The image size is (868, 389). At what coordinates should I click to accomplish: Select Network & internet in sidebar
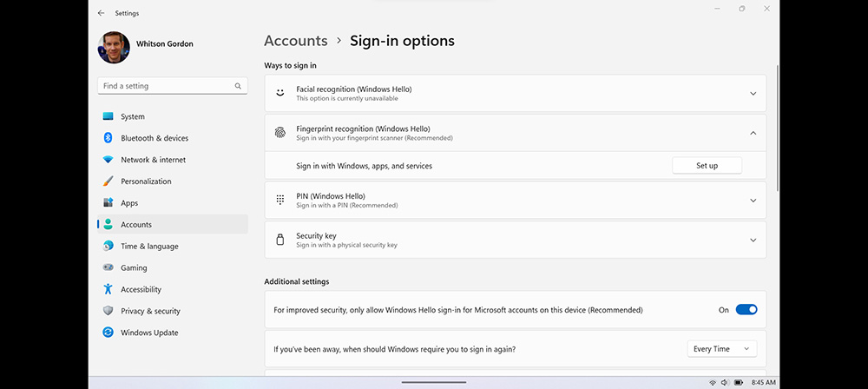pos(153,160)
